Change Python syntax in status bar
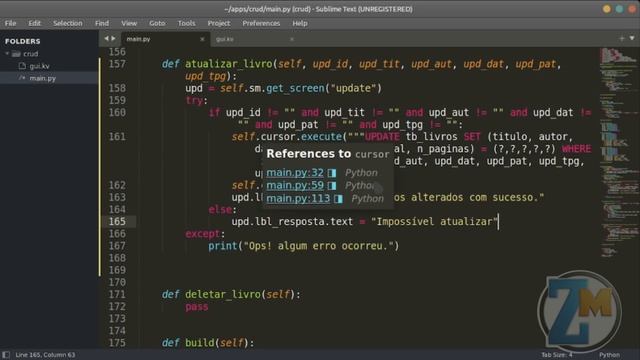Viewport: 640px width, 360px height. (609, 355)
